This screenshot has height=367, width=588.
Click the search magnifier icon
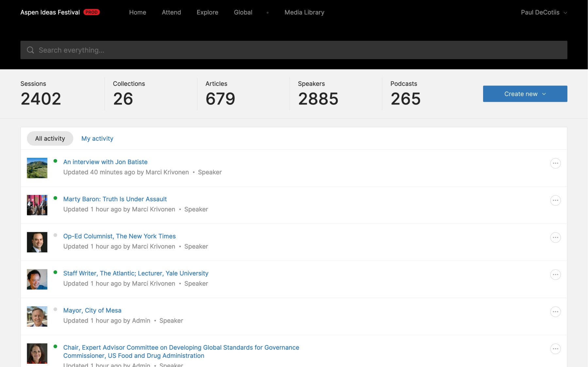point(30,50)
